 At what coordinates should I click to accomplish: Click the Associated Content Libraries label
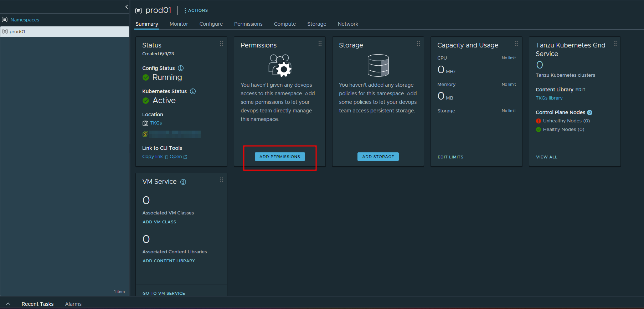click(x=175, y=252)
